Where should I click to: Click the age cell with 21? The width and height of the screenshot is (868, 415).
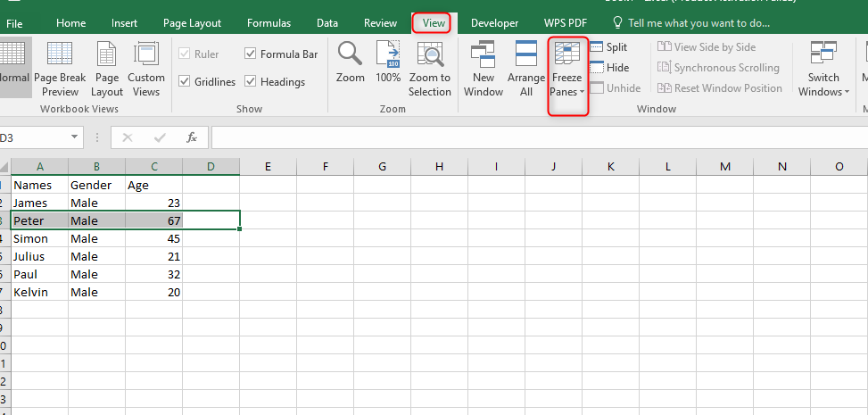(x=154, y=256)
